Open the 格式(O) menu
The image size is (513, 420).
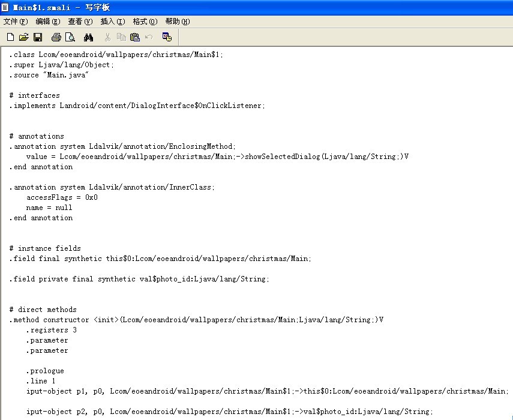click(145, 22)
